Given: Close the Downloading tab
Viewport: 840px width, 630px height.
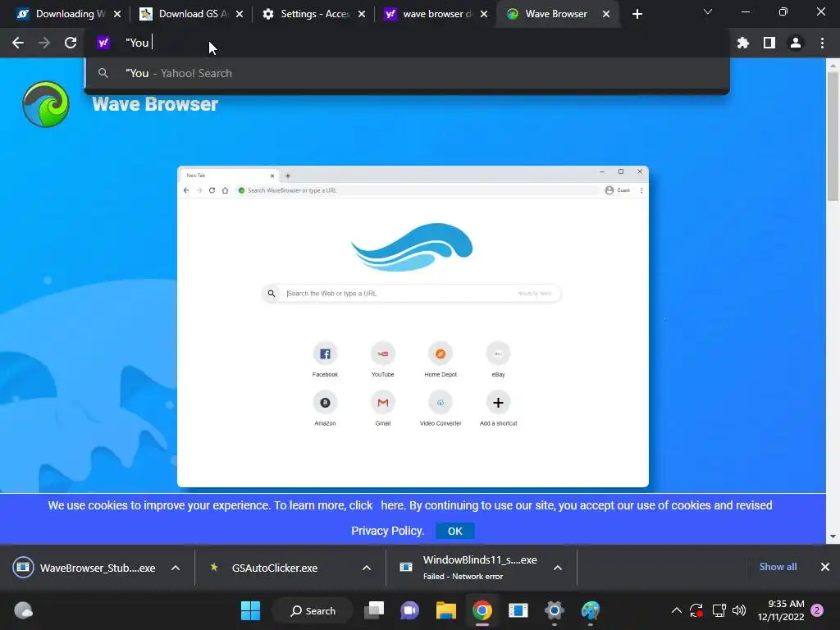Looking at the screenshot, I should pos(117,14).
